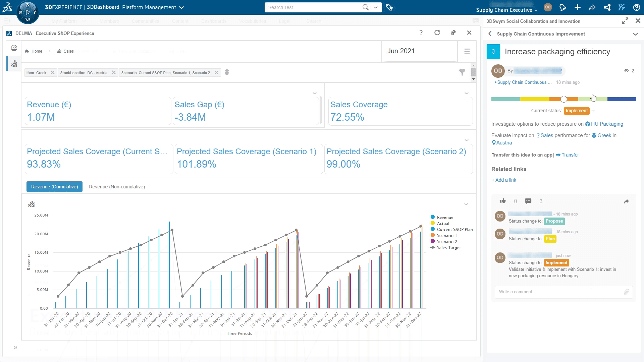Expand Supply Chain Continuous Improvement community chevron

click(635, 34)
